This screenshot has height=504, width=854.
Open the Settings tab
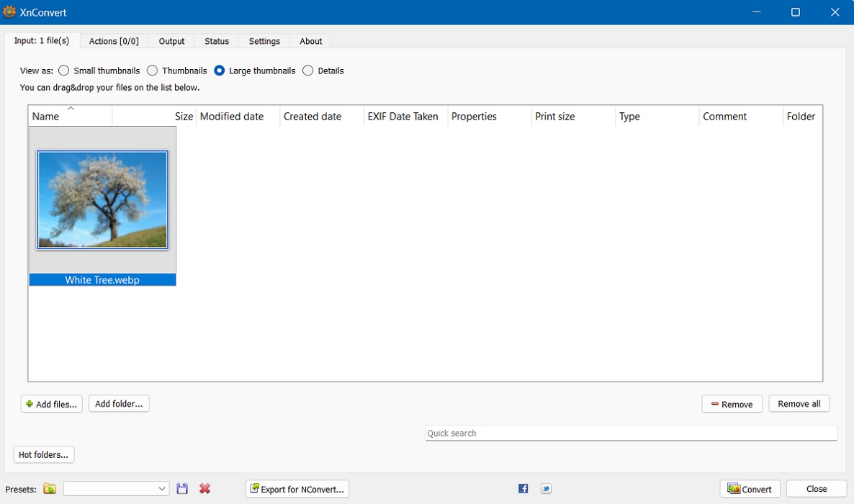[x=264, y=41]
